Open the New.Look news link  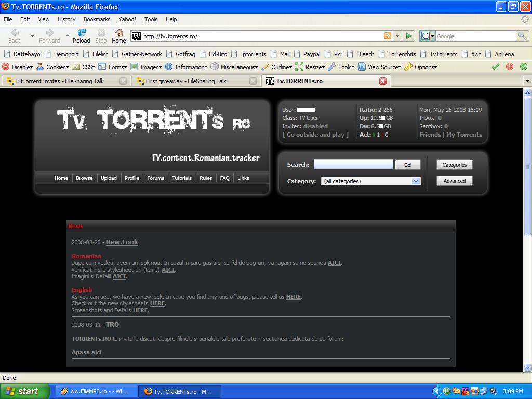click(x=122, y=242)
